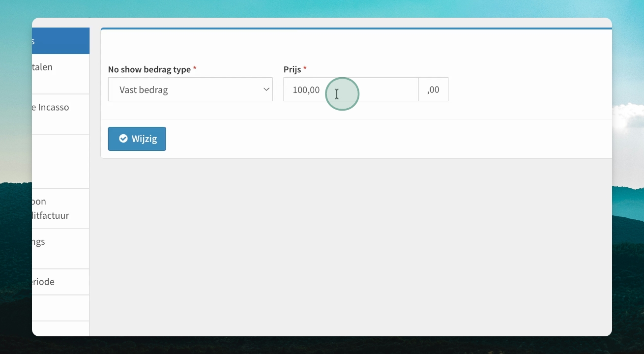The width and height of the screenshot is (644, 354).
Task: Open the sidebar item ending in 'riode'
Action: [60, 282]
